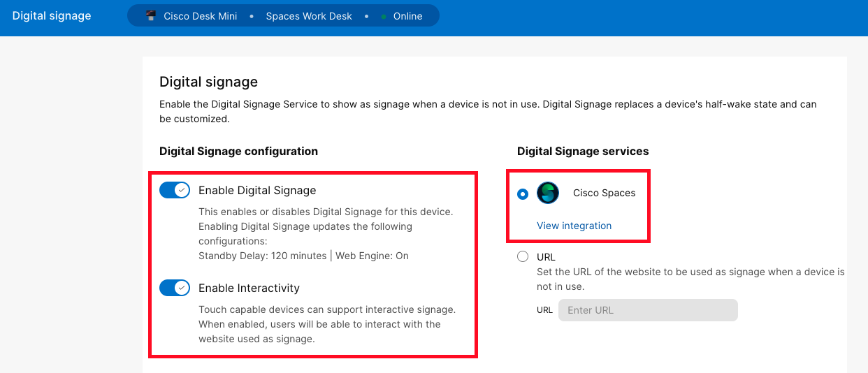
Task: Click the Cisco Spaces service name
Action: coord(604,193)
